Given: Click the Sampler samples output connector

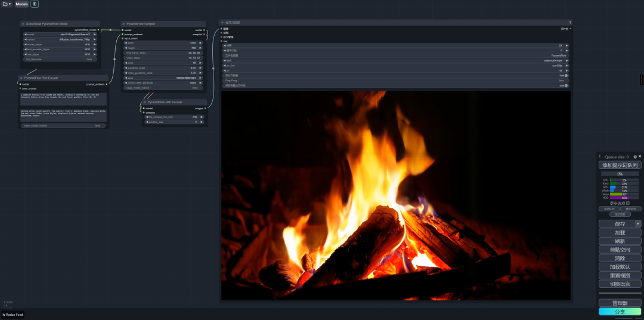Looking at the screenshot, I should coord(205,34).
